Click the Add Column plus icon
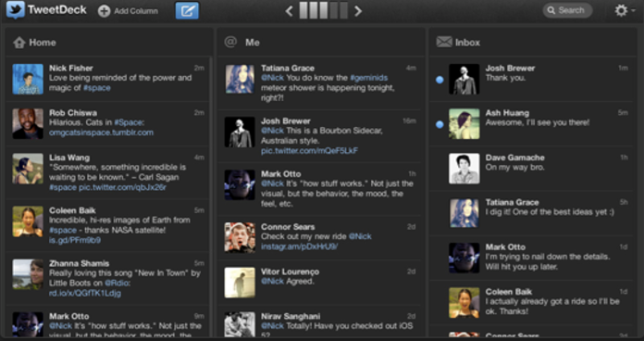Viewport: 644px width, 341px height. 104,11
